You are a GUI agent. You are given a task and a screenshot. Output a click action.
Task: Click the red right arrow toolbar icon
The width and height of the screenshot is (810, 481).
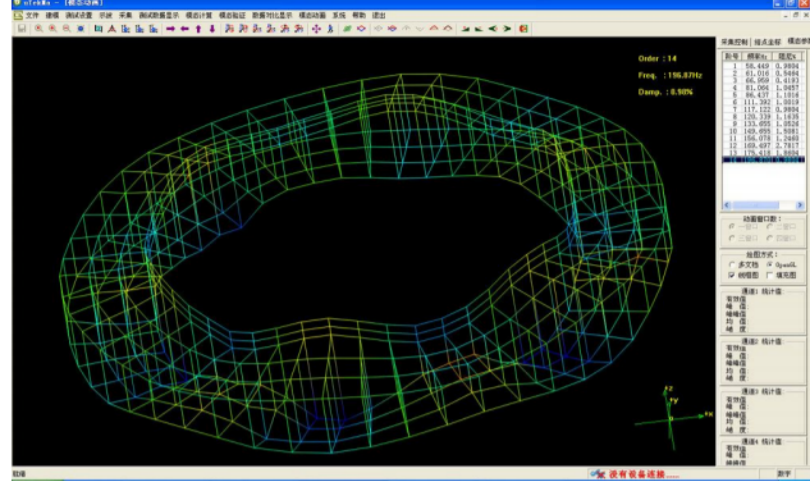click(x=170, y=29)
